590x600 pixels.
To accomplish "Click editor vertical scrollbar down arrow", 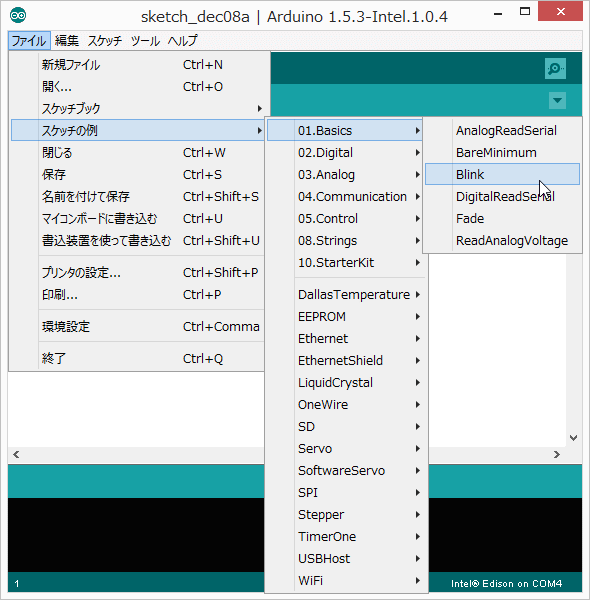I will pos(573,438).
